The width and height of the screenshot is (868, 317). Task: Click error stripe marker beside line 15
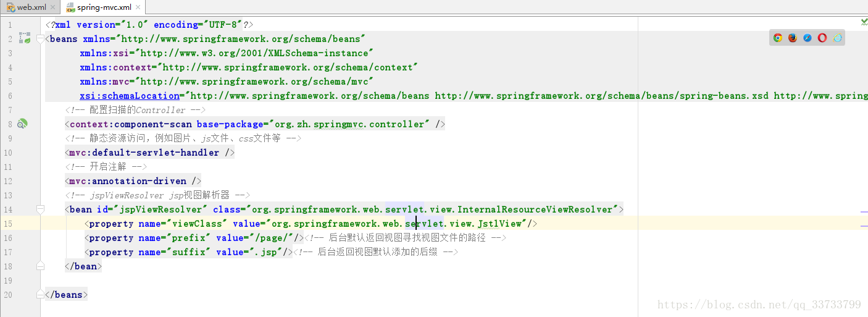tap(864, 226)
